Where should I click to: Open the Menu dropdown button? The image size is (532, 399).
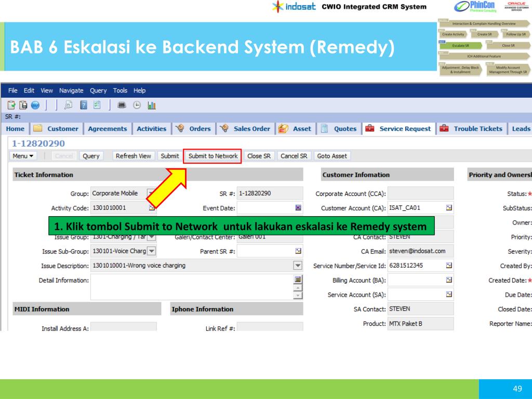(x=23, y=156)
